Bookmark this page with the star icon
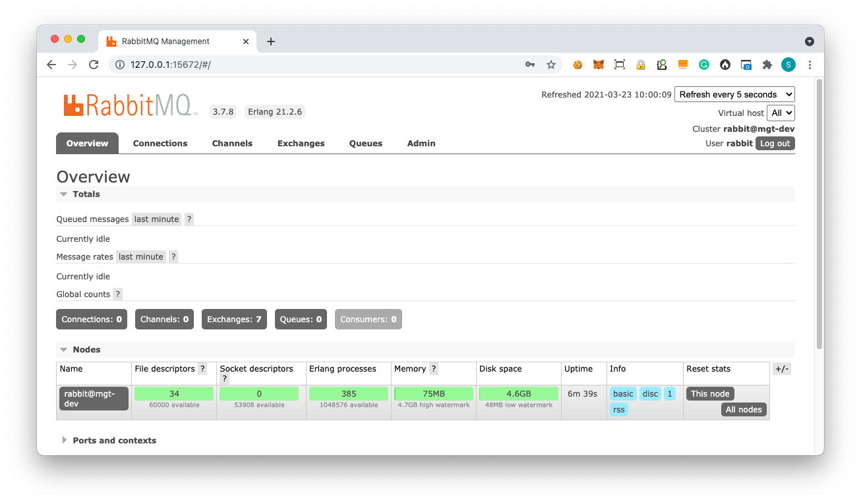Image resolution: width=861 pixels, height=504 pixels. click(551, 65)
